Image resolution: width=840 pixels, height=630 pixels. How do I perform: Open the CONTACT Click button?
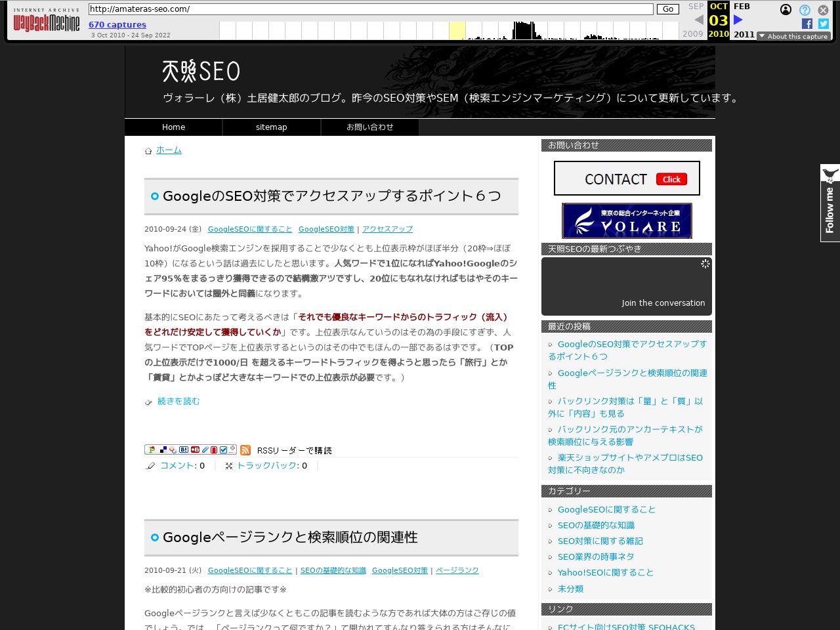click(626, 178)
